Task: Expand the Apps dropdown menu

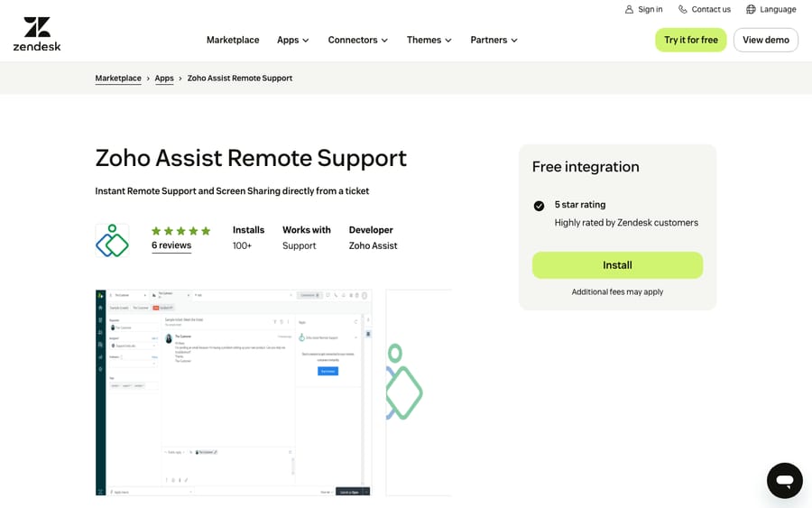Action: tap(293, 40)
